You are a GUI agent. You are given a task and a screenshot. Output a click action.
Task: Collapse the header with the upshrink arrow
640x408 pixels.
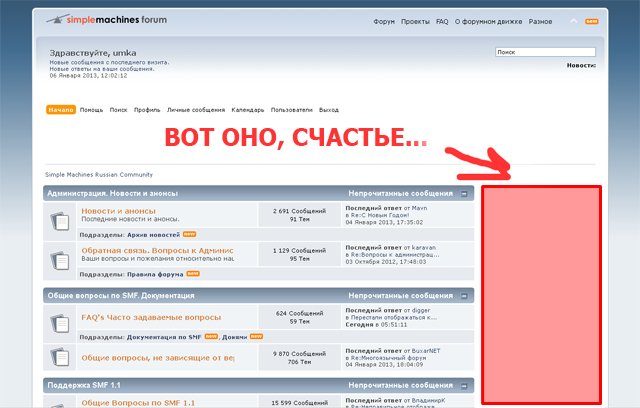(573, 21)
